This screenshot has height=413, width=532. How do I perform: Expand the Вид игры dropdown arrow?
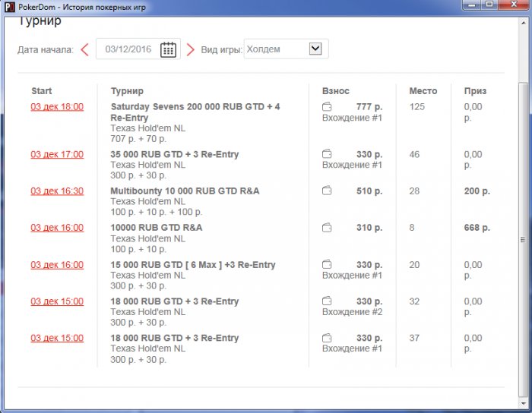coord(315,49)
